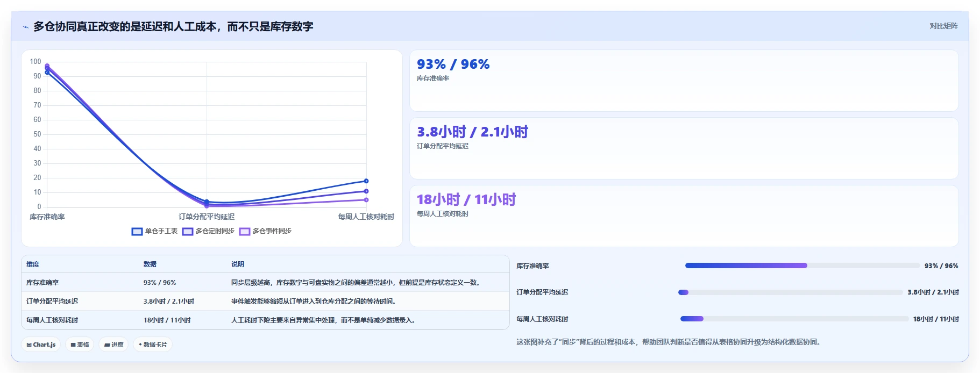The width and height of the screenshot is (980, 373).
Task: Open the 3.8小时 / 2.1小时 stat card
Action: 684,148
